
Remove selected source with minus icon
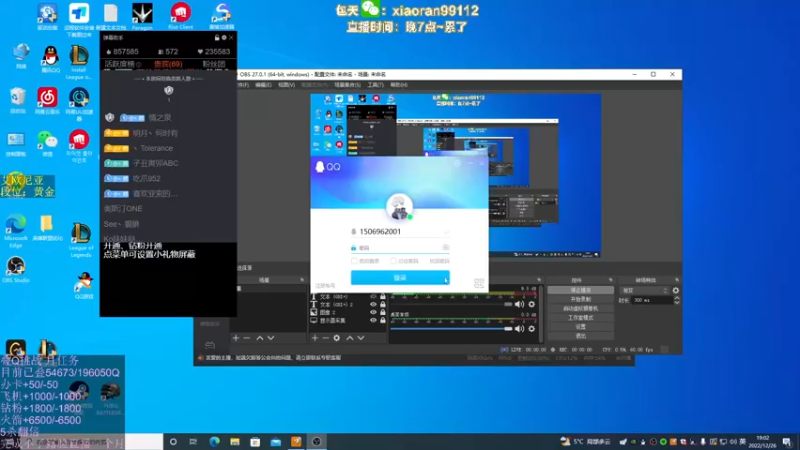click(x=326, y=338)
